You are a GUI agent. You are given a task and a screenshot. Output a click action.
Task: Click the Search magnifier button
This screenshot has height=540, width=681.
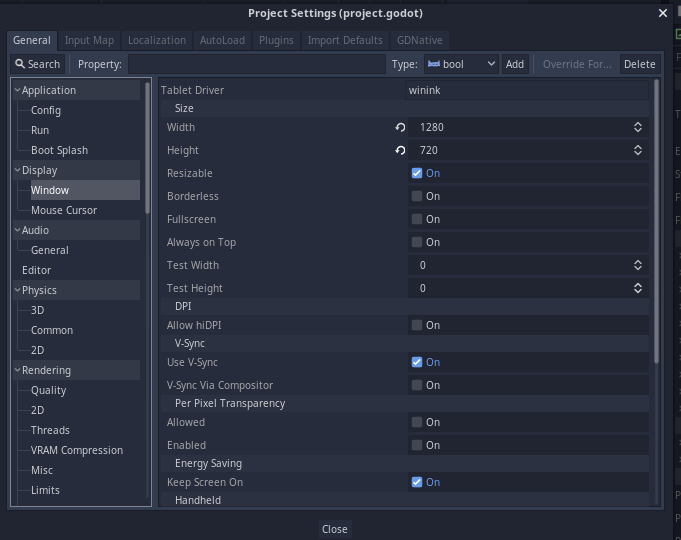[38, 64]
